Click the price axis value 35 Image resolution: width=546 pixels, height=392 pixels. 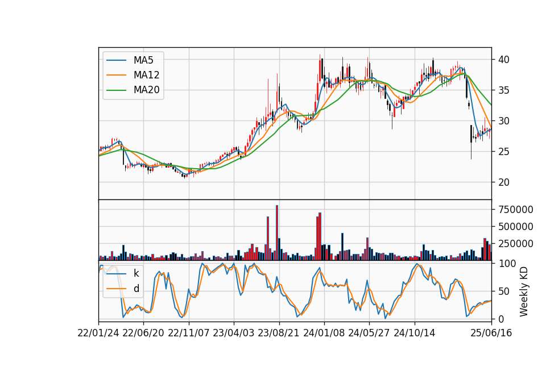coord(503,90)
